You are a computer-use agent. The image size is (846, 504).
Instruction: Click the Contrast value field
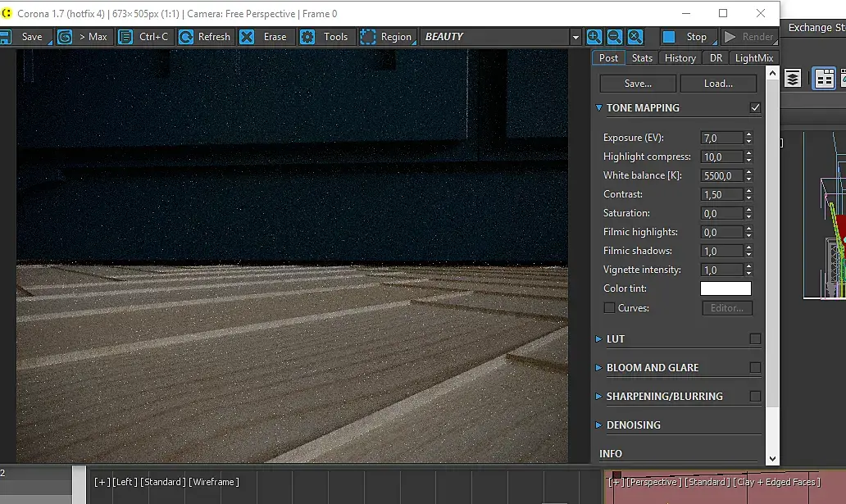722,195
